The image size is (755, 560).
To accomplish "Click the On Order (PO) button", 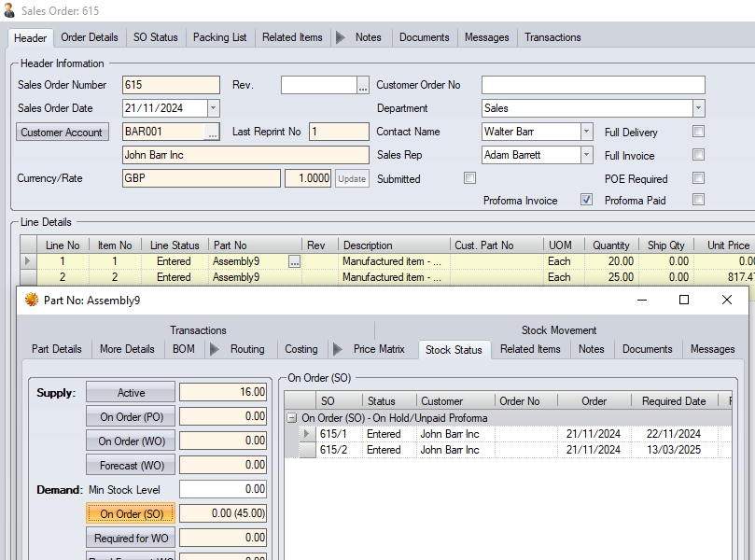I will click(x=131, y=416).
